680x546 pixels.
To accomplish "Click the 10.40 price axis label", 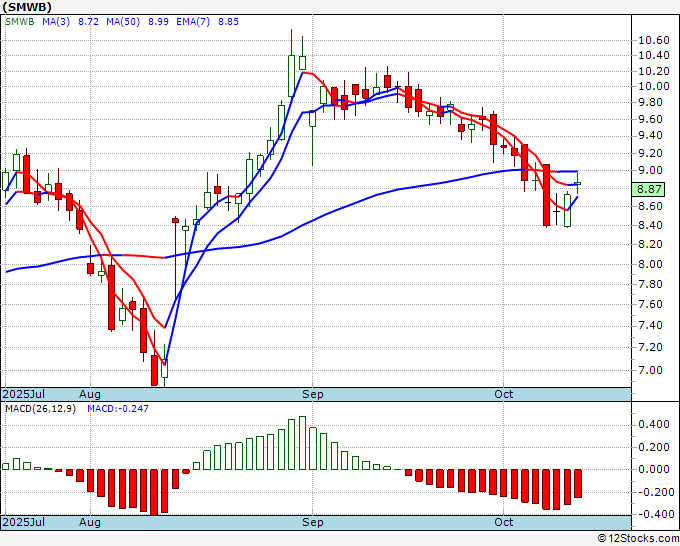I will pos(654,56).
